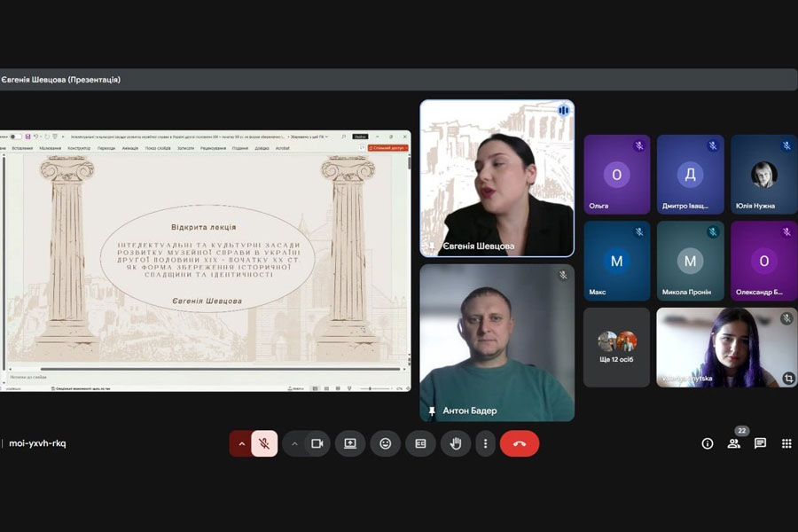Open the emoji reactions button

[386, 443]
